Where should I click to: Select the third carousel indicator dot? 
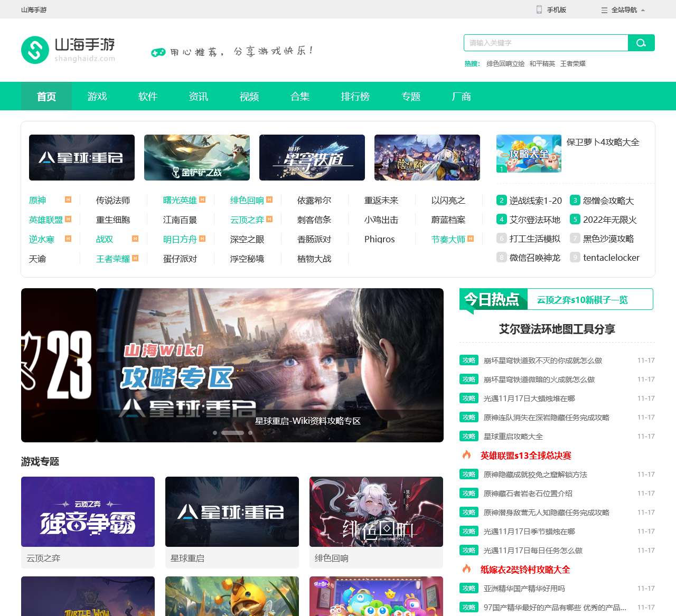(250, 433)
